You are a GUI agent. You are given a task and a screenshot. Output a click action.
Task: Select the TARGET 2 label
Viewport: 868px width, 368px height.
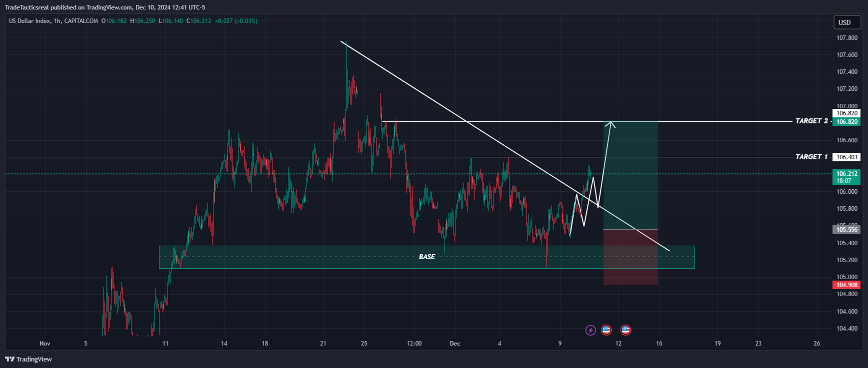(x=811, y=121)
